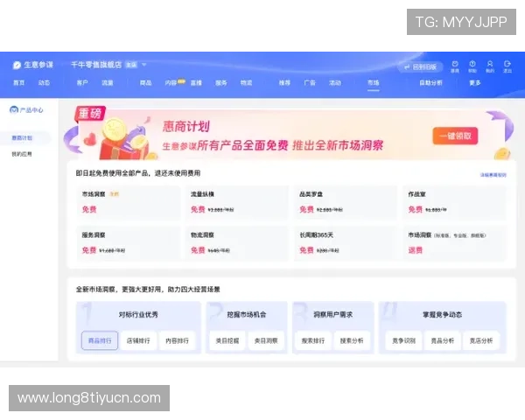Select the 搜索排行 button
This screenshot has height=420, width=525.
pyautogui.click(x=313, y=340)
